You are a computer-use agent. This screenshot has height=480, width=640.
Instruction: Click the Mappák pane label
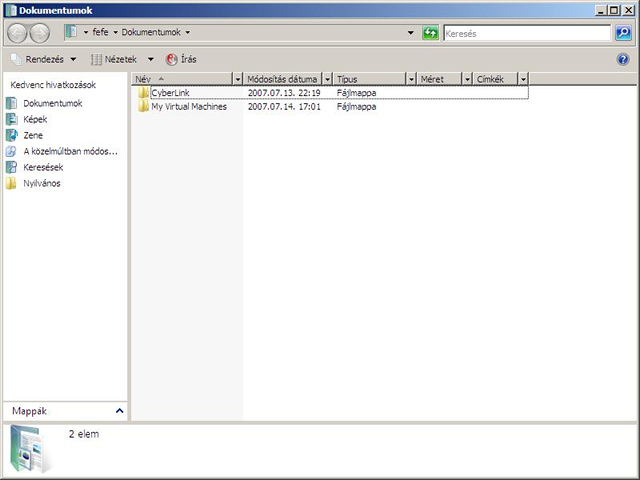(29, 411)
